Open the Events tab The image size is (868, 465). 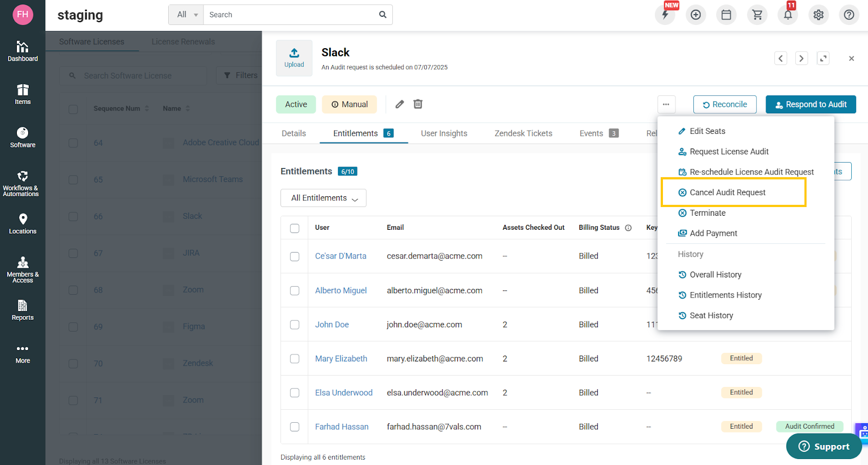click(598, 133)
